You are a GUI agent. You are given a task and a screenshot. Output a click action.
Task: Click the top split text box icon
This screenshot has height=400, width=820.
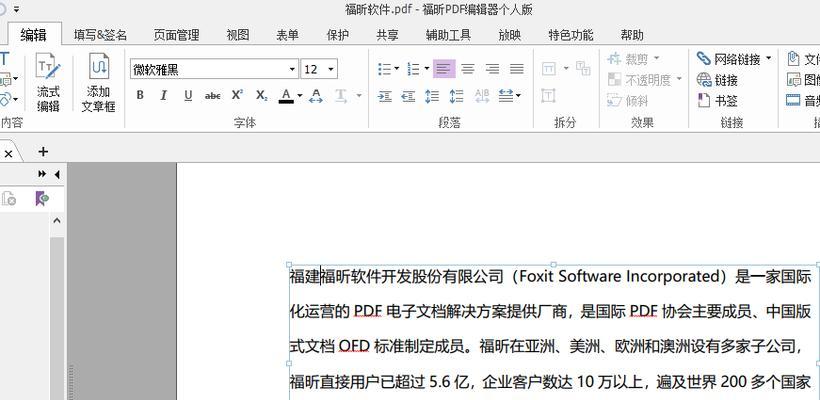pos(549,68)
